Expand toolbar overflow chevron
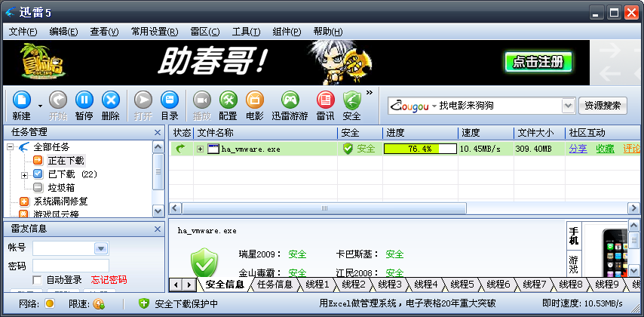This screenshot has width=644, height=317. click(370, 92)
